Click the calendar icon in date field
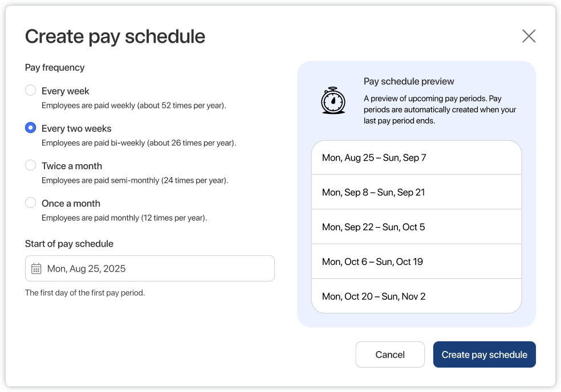This screenshot has width=561, height=392. [36, 268]
